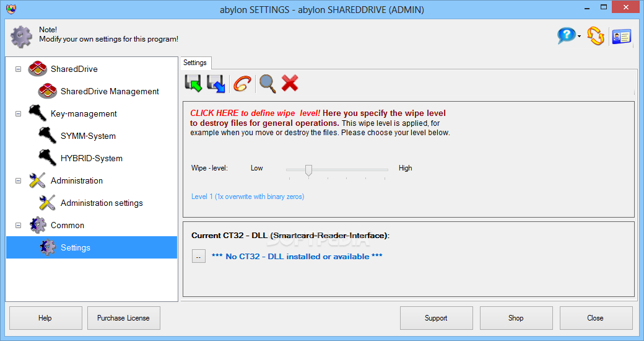Click the HYBRID-System key icon
This screenshot has width=644, height=341.
(x=47, y=157)
